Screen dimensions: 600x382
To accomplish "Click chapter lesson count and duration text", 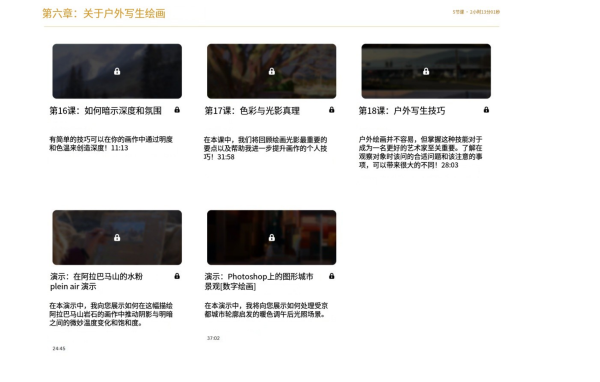I will (x=476, y=12).
